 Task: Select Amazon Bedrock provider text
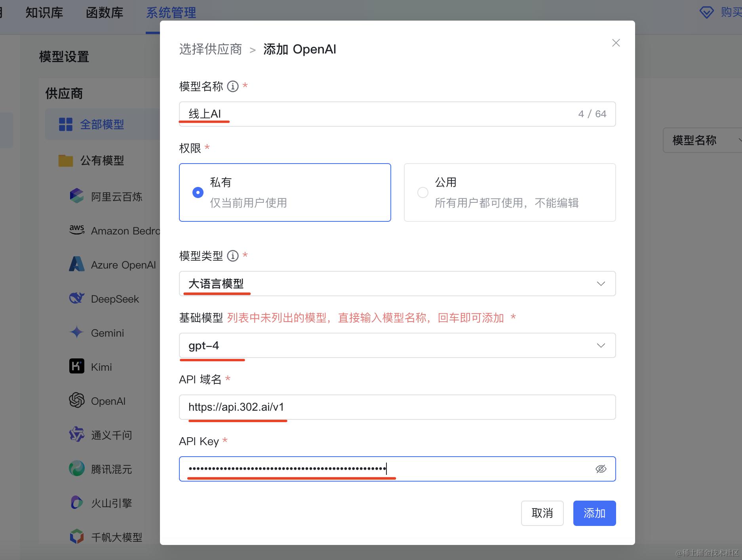pos(126,231)
